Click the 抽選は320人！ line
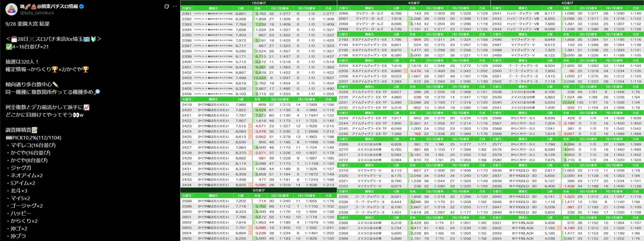Image resolution: width=644 pixels, height=241 pixels. coord(22,62)
